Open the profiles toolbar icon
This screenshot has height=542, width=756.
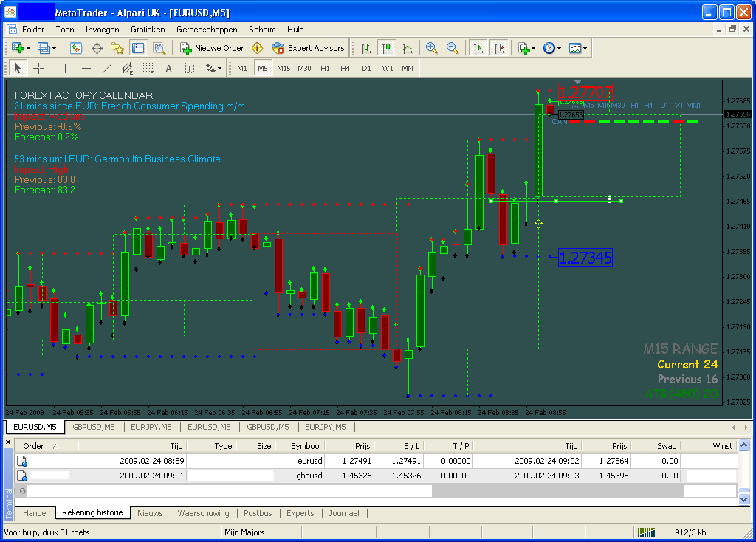[x=44, y=48]
